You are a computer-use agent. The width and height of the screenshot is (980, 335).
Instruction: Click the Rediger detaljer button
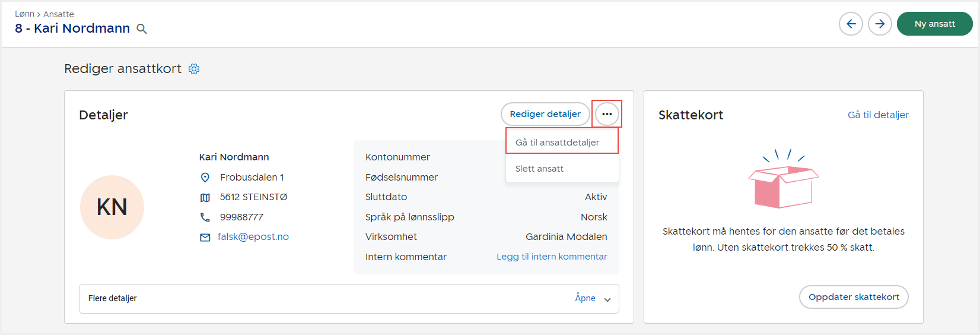click(x=545, y=114)
